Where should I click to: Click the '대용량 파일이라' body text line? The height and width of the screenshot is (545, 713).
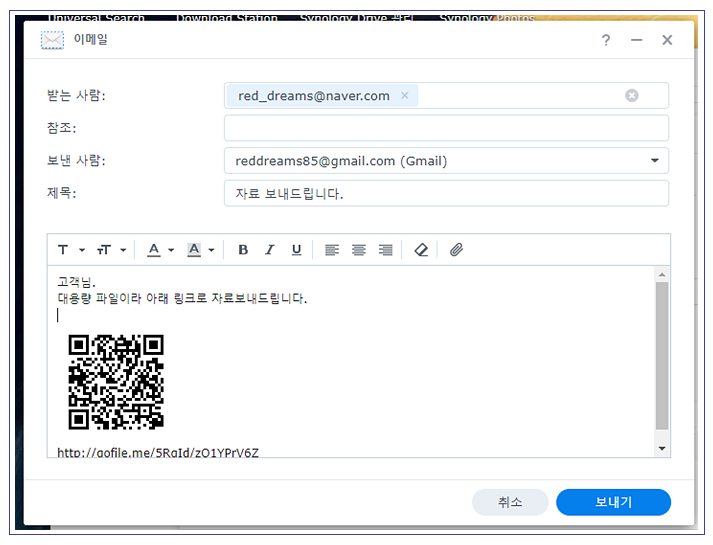tap(182, 299)
